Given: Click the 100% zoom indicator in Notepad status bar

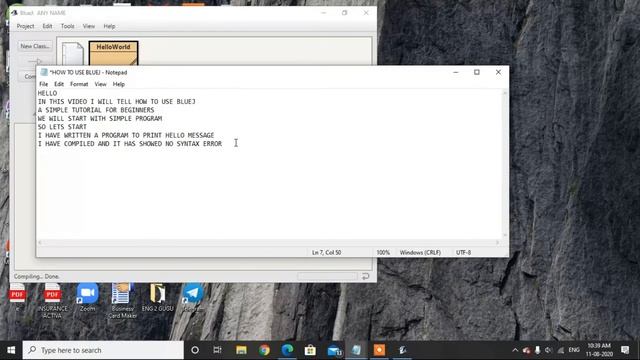Looking at the screenshot, I should (x=383, y=253).
